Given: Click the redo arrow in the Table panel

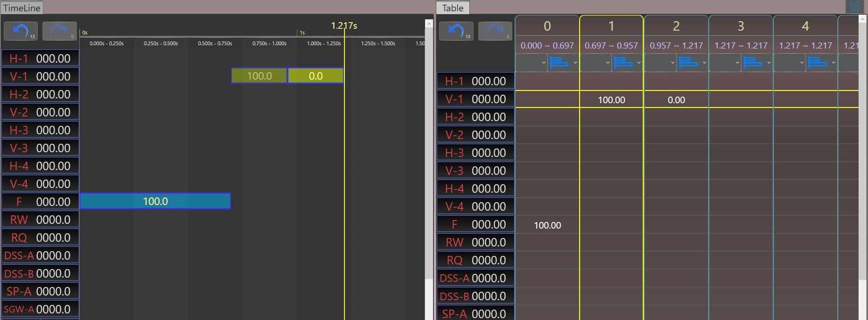Looking at the screenshot, I should tap(495, 31).
